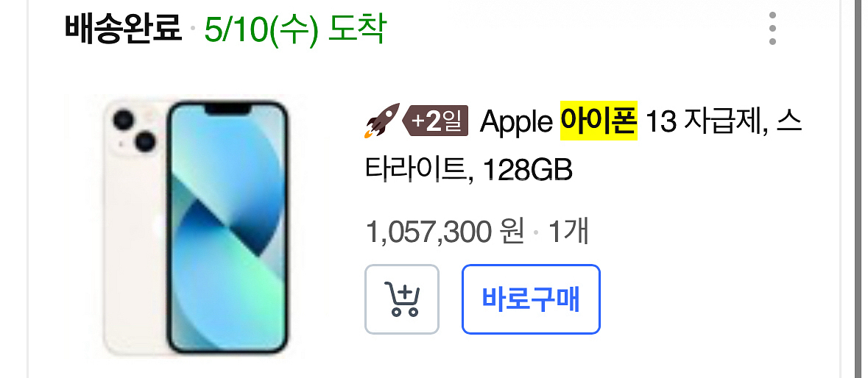Click the 1,057,300 원 price text

(445, 232)
